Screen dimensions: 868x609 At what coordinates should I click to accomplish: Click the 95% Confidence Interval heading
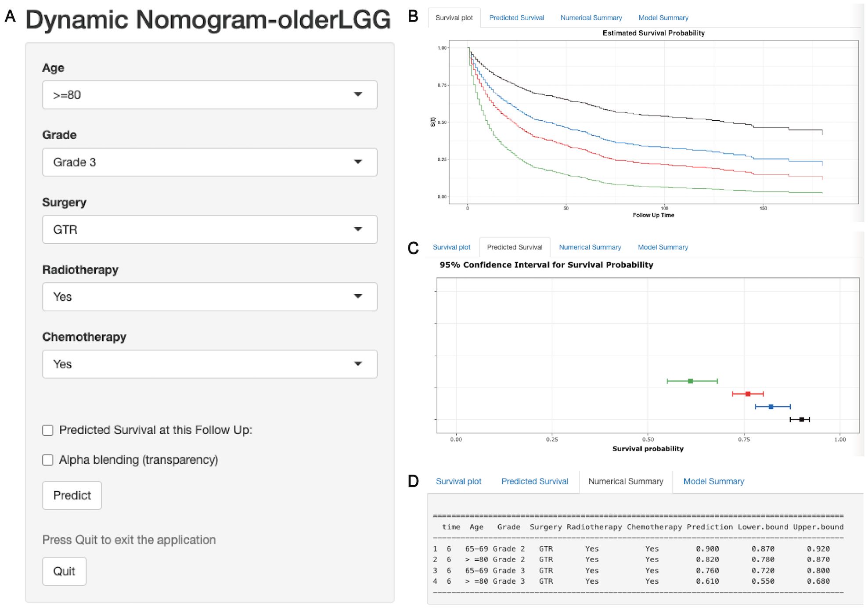[x=546, y=265]
